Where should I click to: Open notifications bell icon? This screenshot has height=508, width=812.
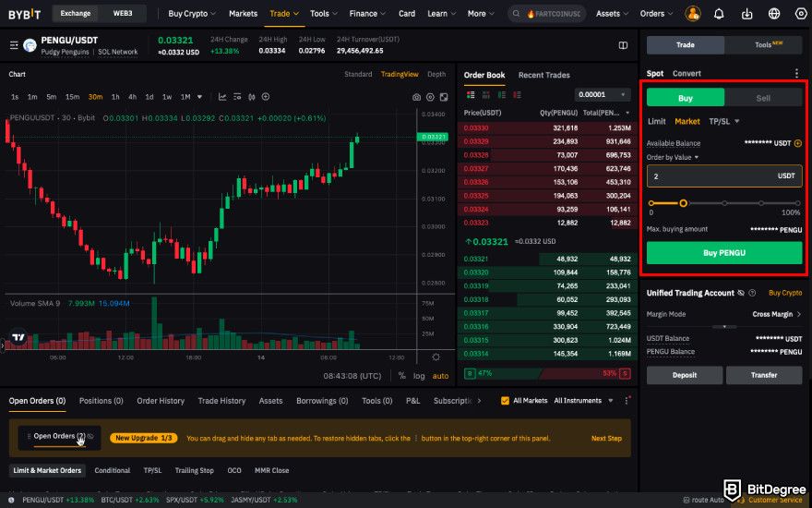(719, 14)
